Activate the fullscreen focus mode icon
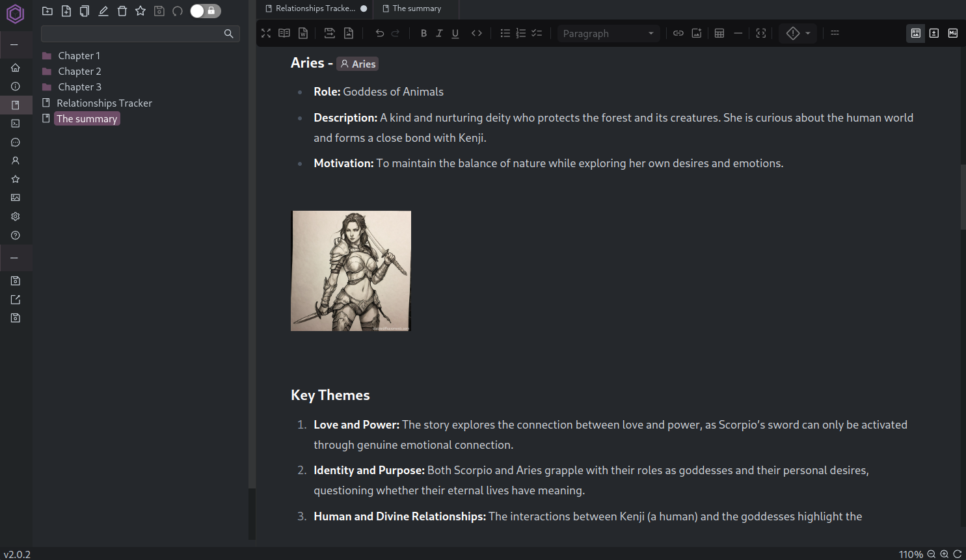The image size is (966, 560). pos(760,33)
